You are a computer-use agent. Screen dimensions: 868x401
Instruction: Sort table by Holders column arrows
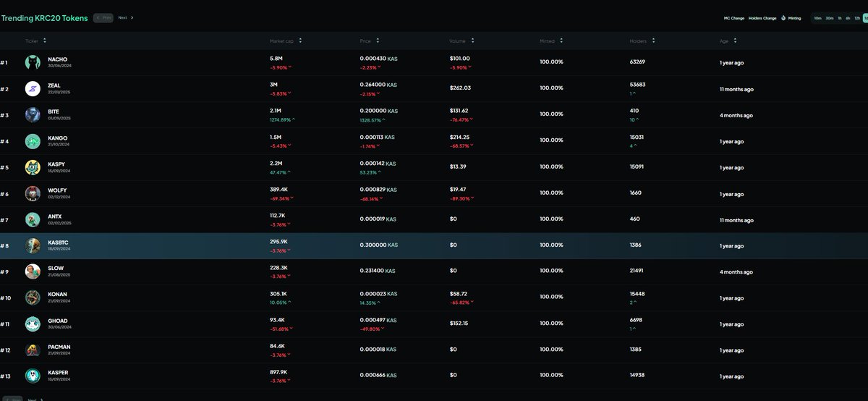click(x=655, y=41)
